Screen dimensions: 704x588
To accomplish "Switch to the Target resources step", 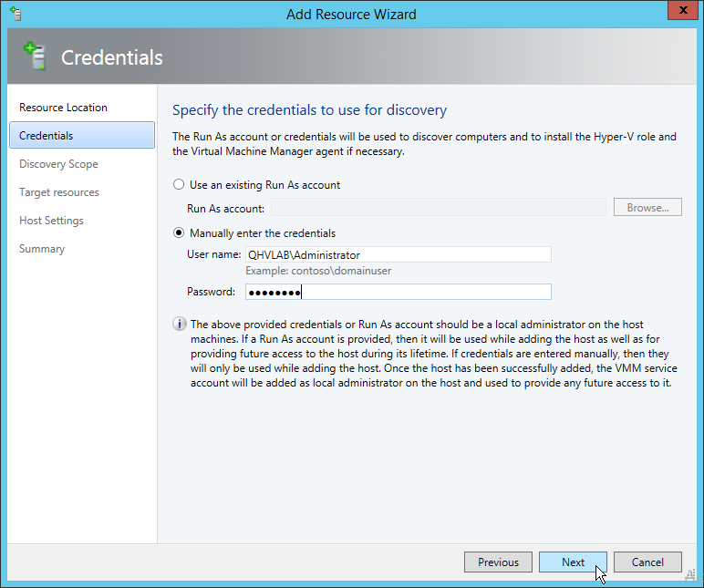I will [59, 192].
